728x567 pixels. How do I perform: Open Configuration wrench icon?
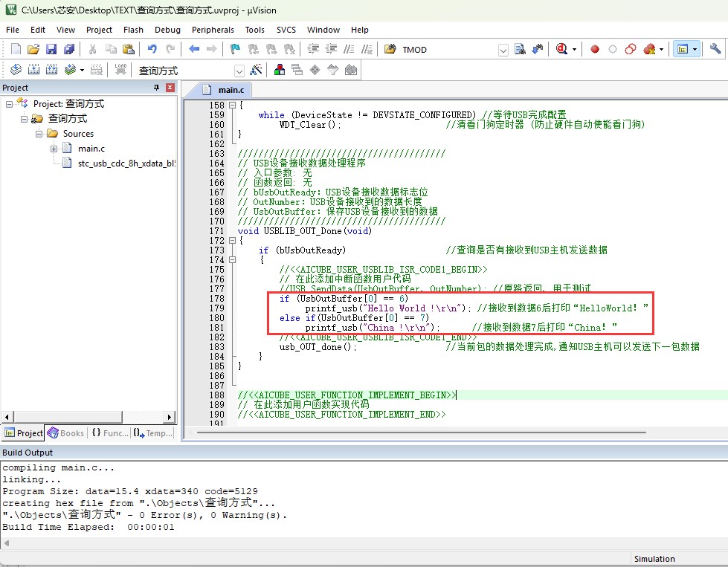coord(715,49)
